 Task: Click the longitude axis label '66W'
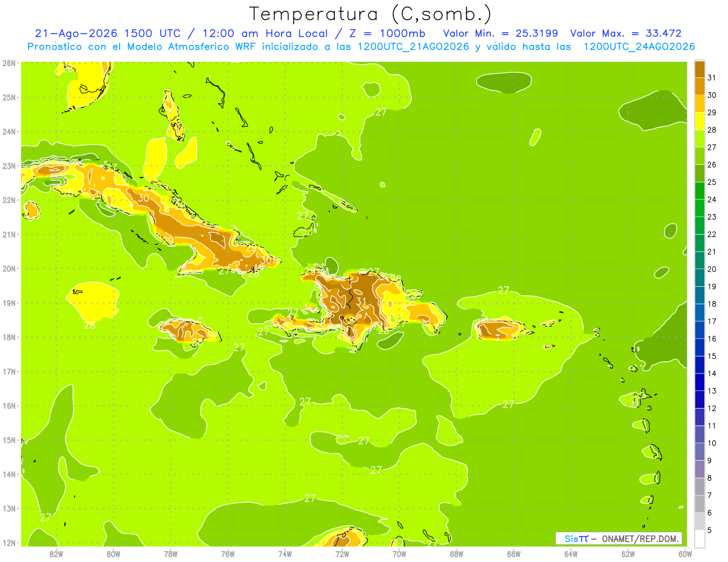coord(513,554)
